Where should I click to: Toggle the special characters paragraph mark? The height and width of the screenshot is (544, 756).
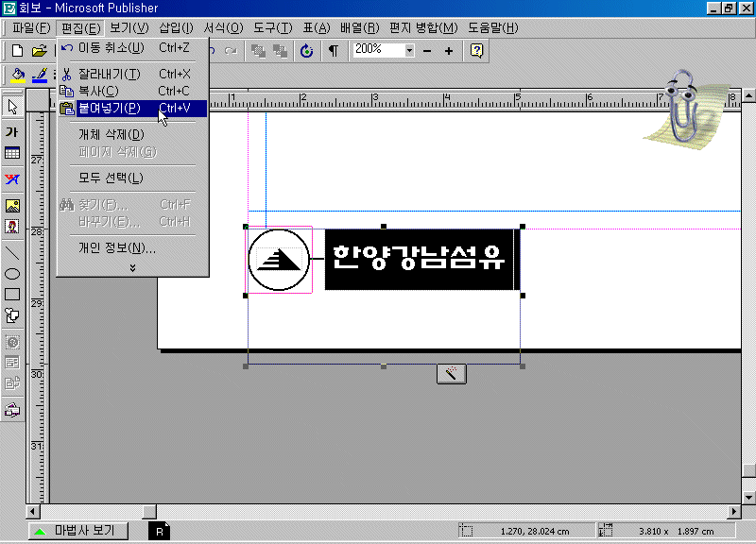(x=334, y=51)
